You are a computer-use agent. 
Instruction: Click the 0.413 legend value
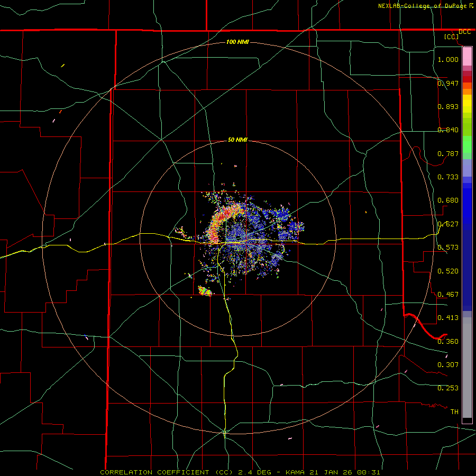coord(448,318)
